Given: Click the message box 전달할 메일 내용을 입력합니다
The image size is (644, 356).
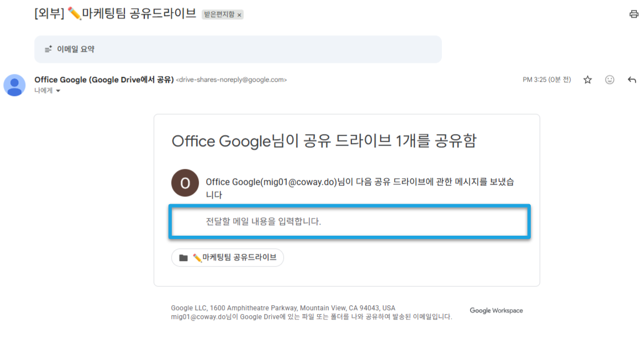Looking at the screenshot, I should [350, 222].
